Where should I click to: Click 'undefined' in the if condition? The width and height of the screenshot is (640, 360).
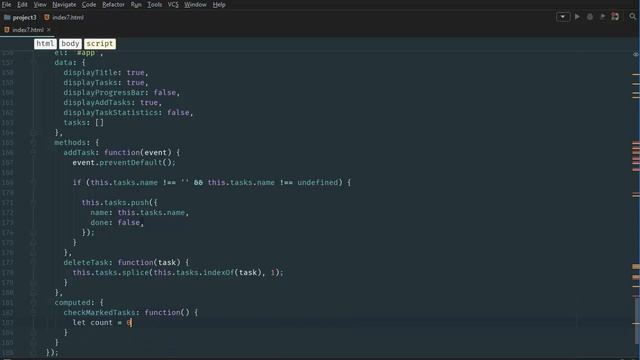tap(318, 182)
